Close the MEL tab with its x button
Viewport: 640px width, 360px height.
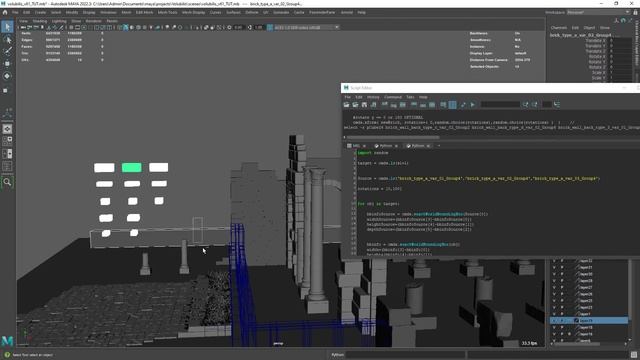point(364,146)
